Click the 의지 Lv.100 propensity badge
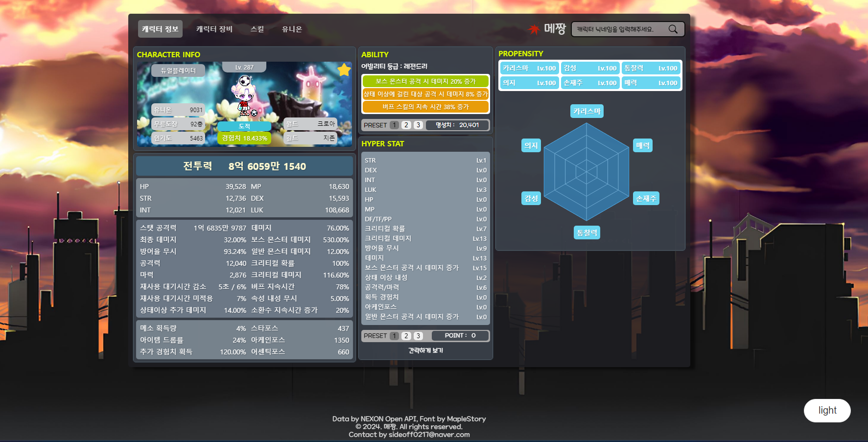 [x=529, y=83]
